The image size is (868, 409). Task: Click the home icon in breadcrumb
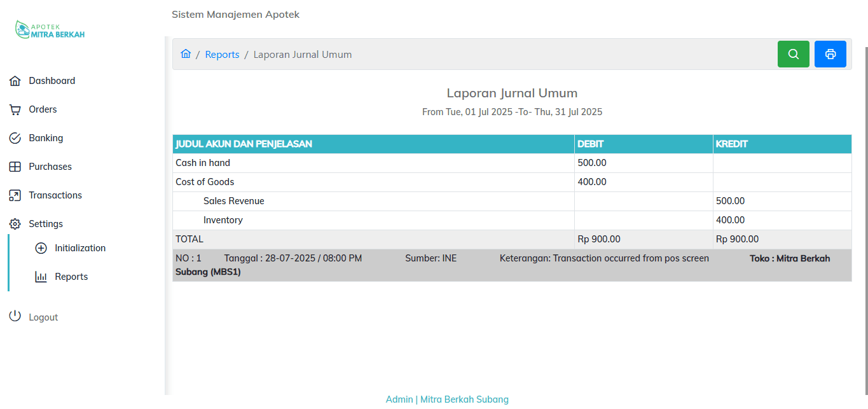pos(186,54)
